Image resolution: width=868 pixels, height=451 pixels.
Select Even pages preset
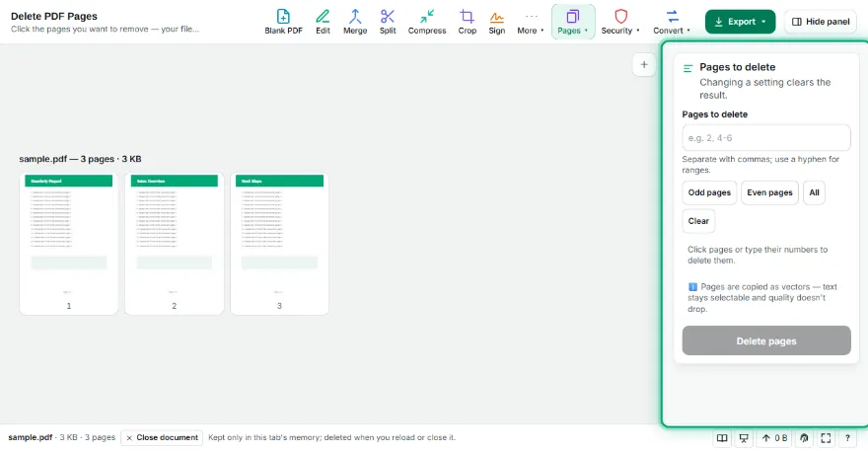769,192
